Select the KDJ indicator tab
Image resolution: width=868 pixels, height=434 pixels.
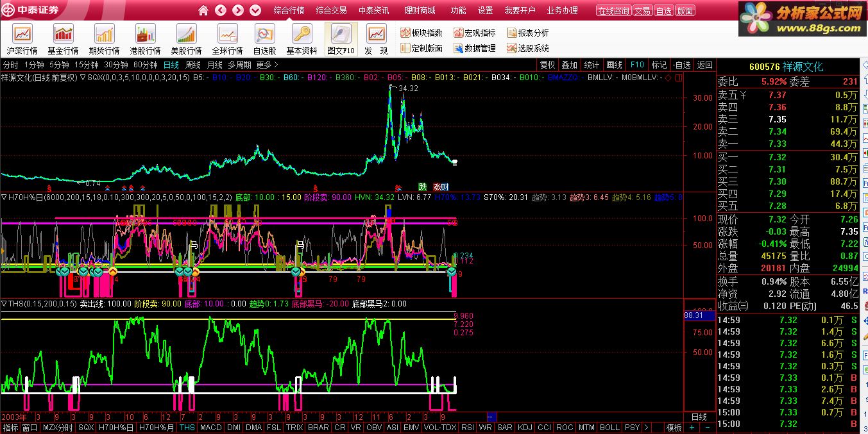pos(525,427)
